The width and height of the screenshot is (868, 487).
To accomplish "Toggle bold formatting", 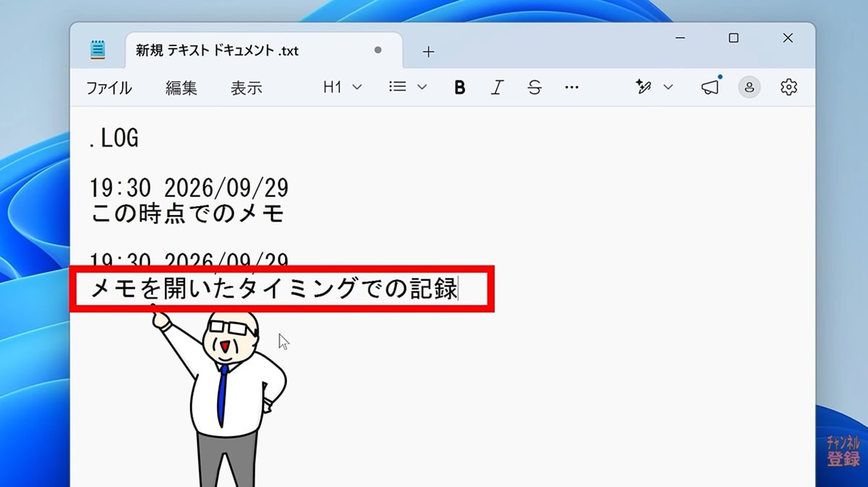I will point(459,88).
